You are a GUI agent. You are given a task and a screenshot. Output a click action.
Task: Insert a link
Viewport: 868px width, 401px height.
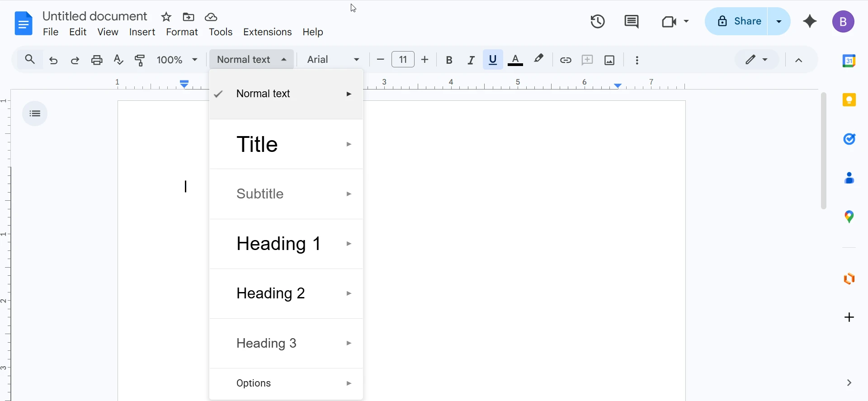click(x=566, y=60)
